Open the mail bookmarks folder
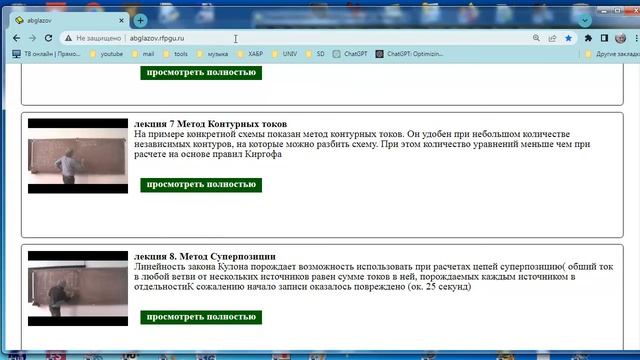 pyautogui.click(x=143, y=54)
